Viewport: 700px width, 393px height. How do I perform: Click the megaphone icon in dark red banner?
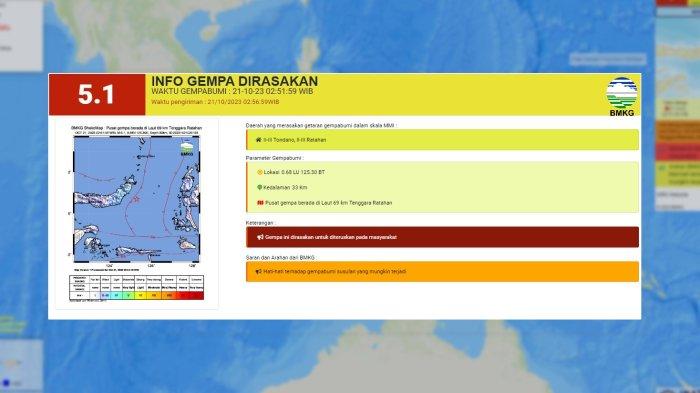click(x=260, y=237)
